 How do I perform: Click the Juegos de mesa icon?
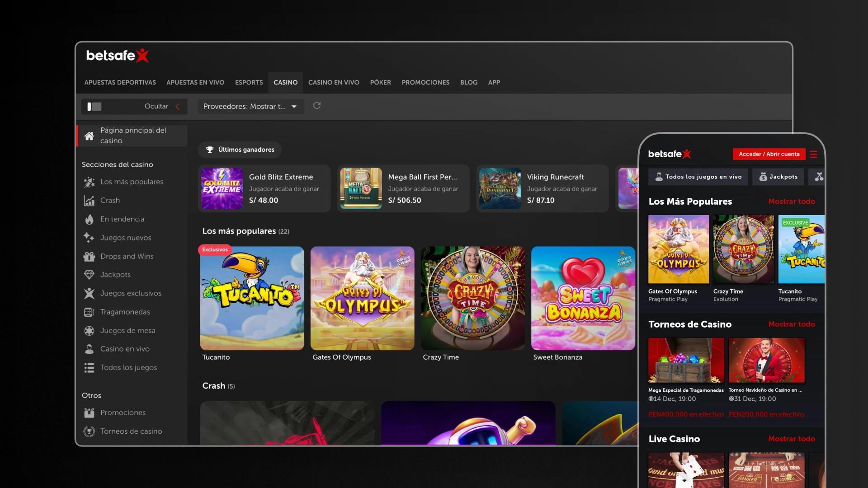89,330
